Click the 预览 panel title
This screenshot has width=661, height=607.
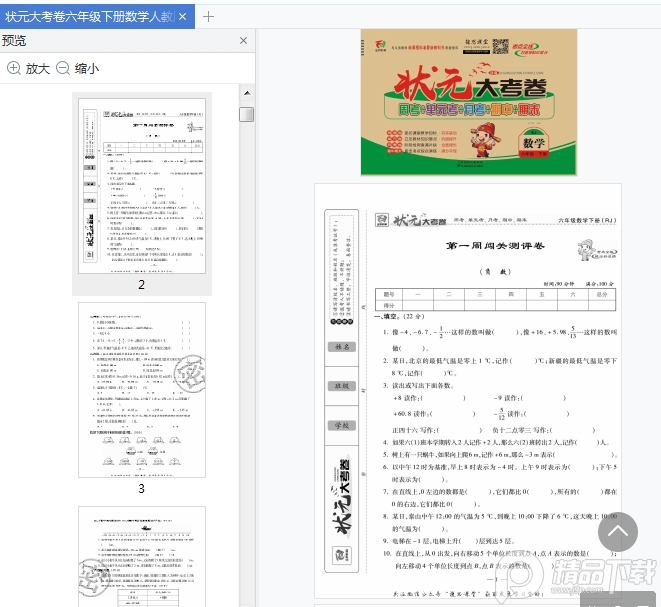14,40
